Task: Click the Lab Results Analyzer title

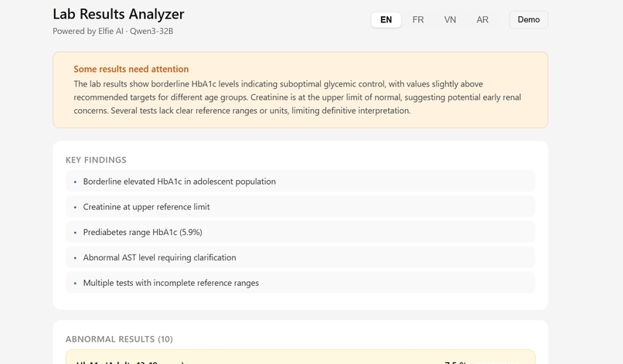Action: coord(118,15)
